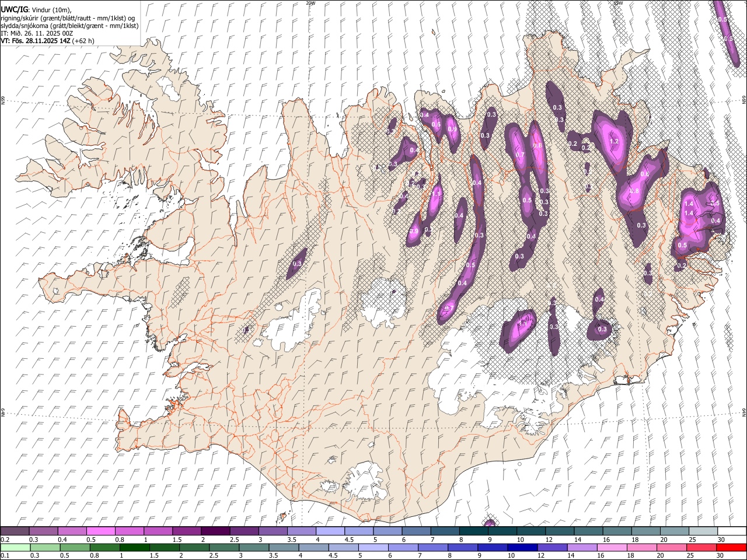747x560 pixels.
Task: Click the rain legend swatch 0.1–0.3
Action: tap(16, 547)
